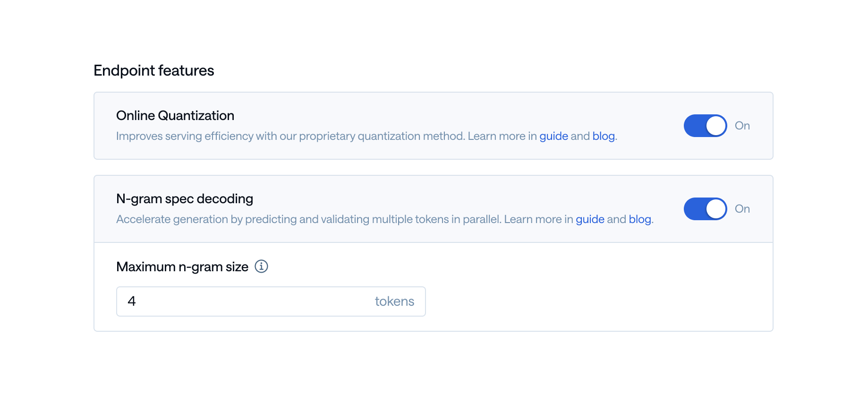The height and width of the screenshot is (396, 868).
Task: Select the N-gram spec decoding title
Action: click(x=185, y=199)
